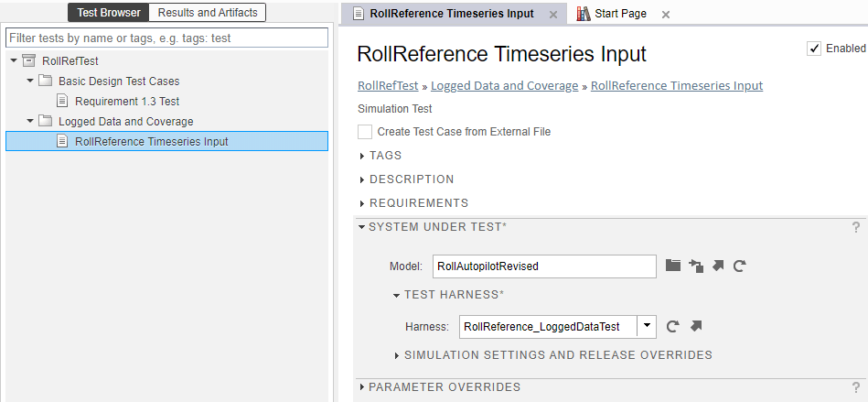The height and width of the screenshot is (402, 868).
Task: Open the Harness dropdown
Action: pos(648,326)
